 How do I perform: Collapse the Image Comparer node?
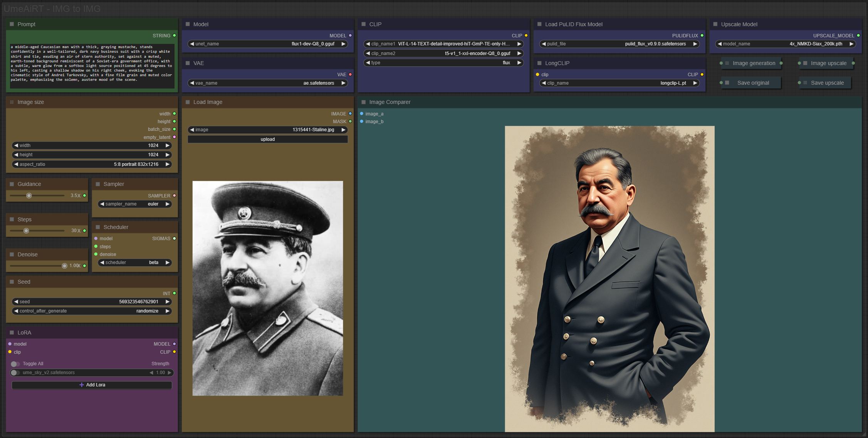point(363,102)
